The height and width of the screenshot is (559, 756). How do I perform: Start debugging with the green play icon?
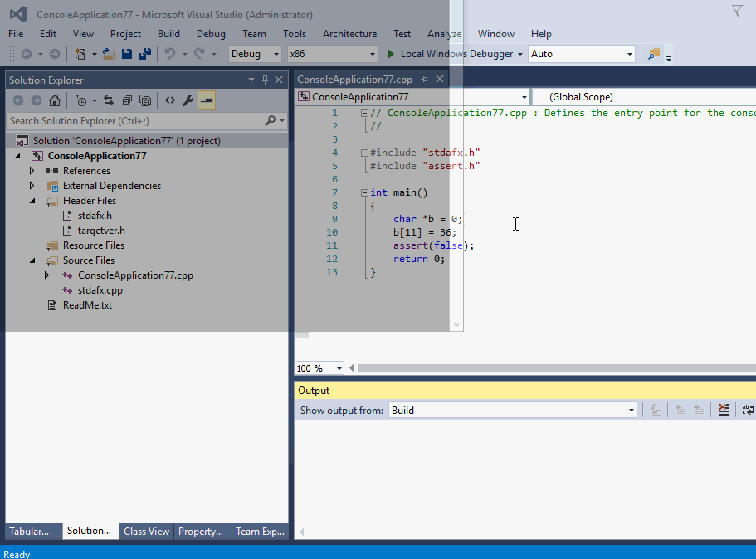tap(391, 54)
